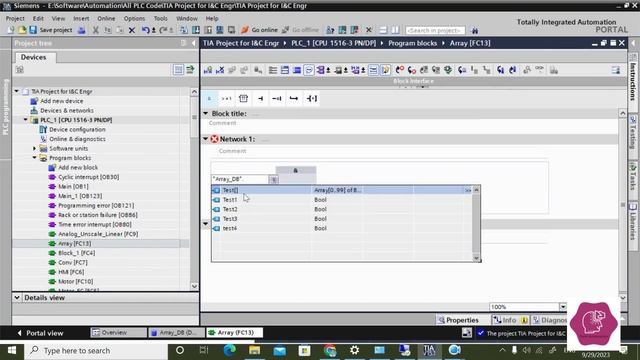Select Test[] array entry in dropdown list

pos(342,190)
